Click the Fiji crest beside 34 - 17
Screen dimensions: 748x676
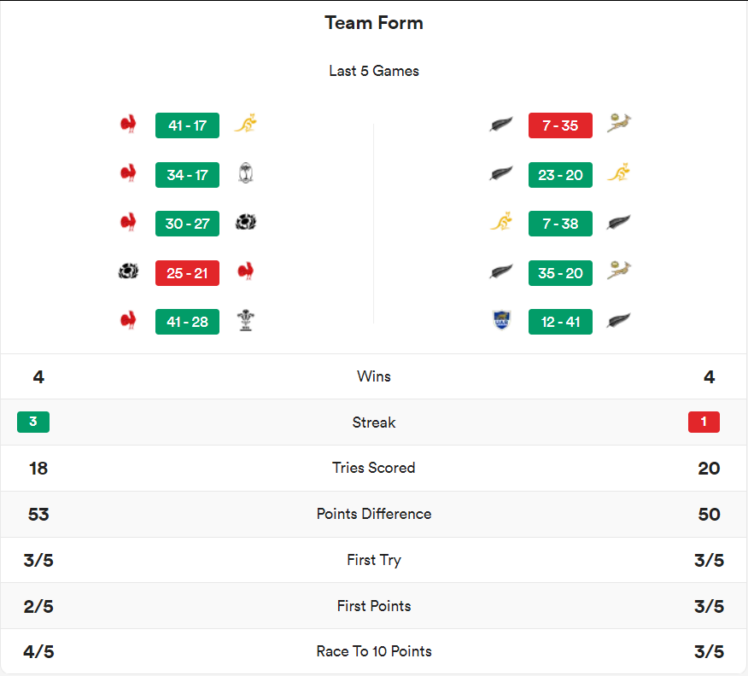point(246,174)
